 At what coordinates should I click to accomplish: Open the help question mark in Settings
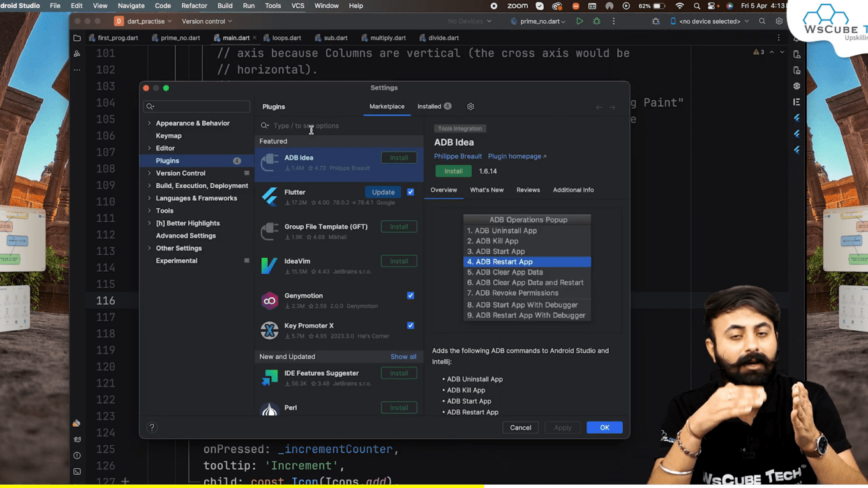pos(152,427)
